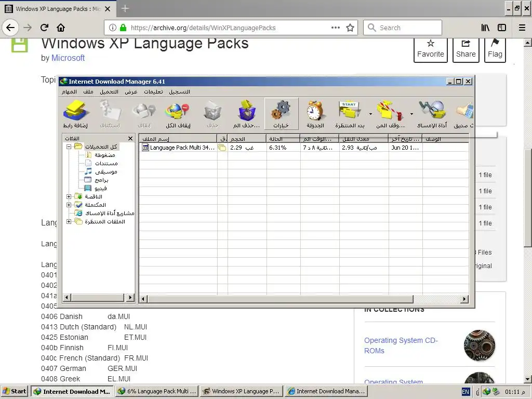This screenshot has height=399, width=532.
Task: Select Grabber projects tree item
Action: (x=104, y=213)
